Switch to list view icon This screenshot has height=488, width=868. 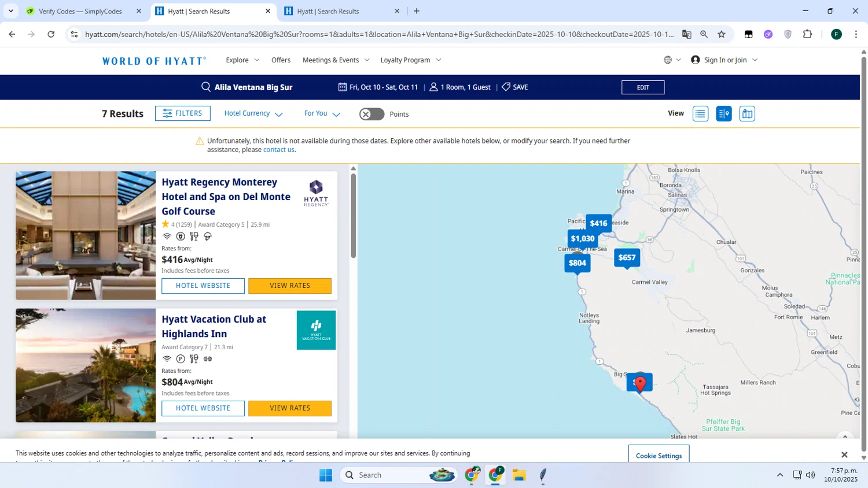coord(700,114)
